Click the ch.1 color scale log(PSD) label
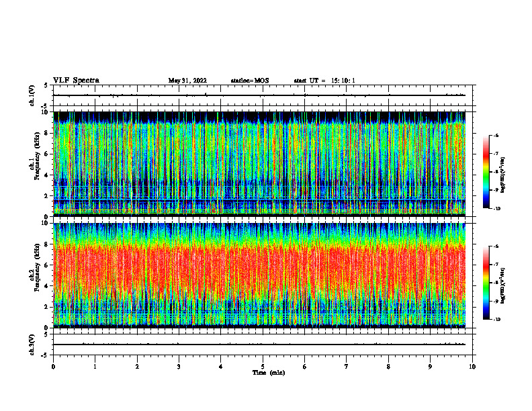This screenshot has width=532, height=411. pyautogui.click(x=503, y=175)
